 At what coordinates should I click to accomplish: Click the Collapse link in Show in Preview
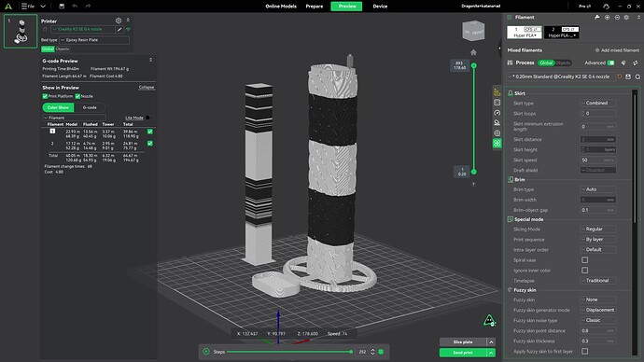pyautogui.click(x=147, y=87)
